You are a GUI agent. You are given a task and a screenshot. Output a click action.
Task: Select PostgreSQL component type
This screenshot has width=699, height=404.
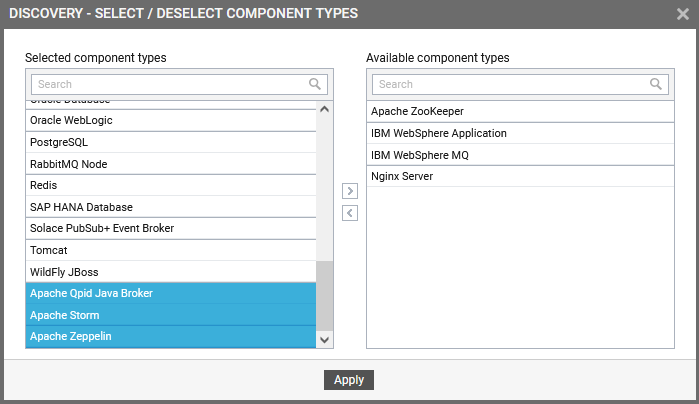[x=171, y=142]
